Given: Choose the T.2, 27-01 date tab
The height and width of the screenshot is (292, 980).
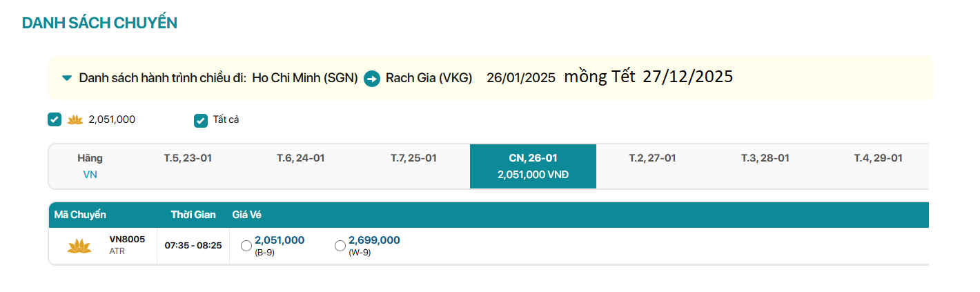Looking at the screenshot, I should 652,158.
